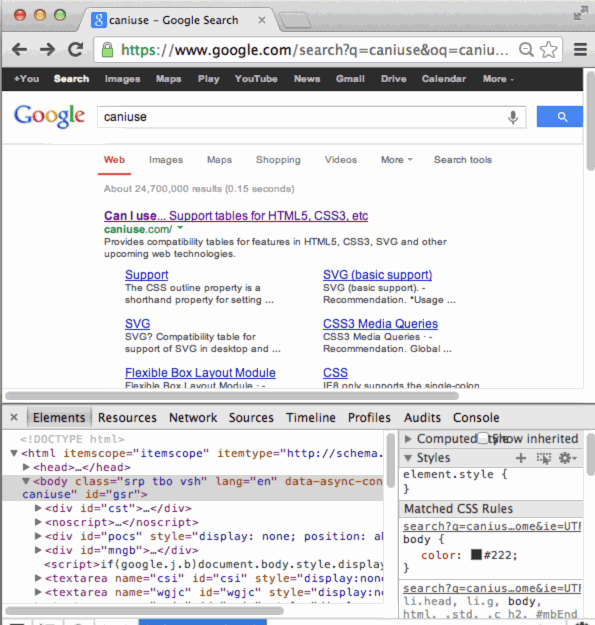Open the More dropdown in the search filters
Screen dimensions: 595x625
(x=397, y=160)
